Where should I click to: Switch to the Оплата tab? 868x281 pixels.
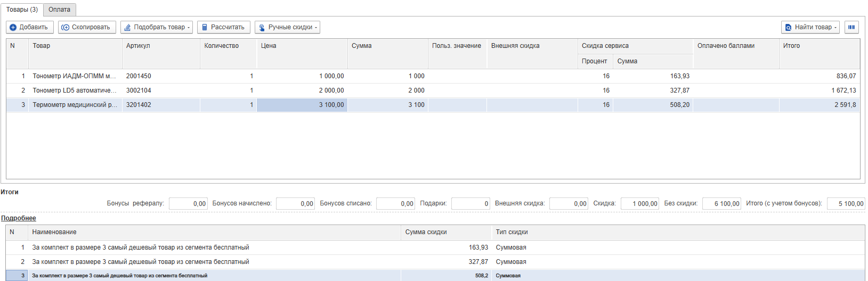pos(59,10)
